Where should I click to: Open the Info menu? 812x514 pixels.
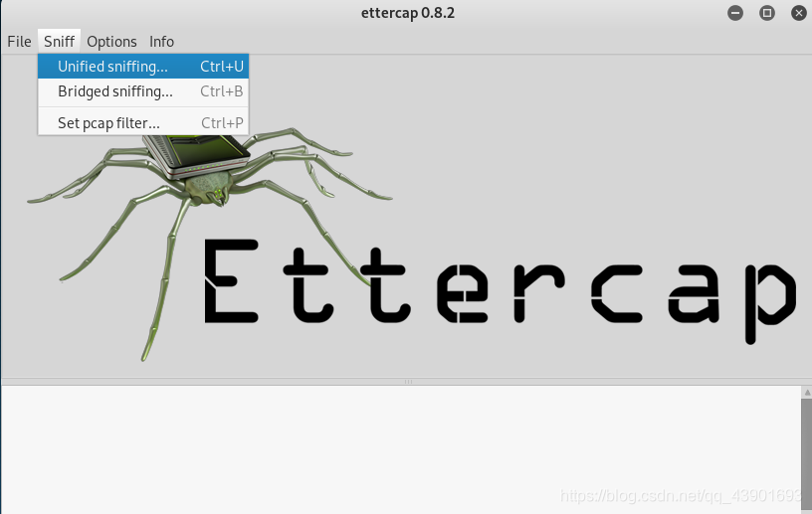161,42
